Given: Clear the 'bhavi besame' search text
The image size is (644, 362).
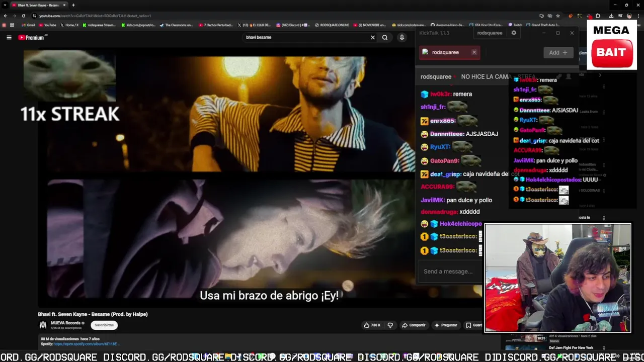Looking at the screenshot, I should click(x=373, y=37).
